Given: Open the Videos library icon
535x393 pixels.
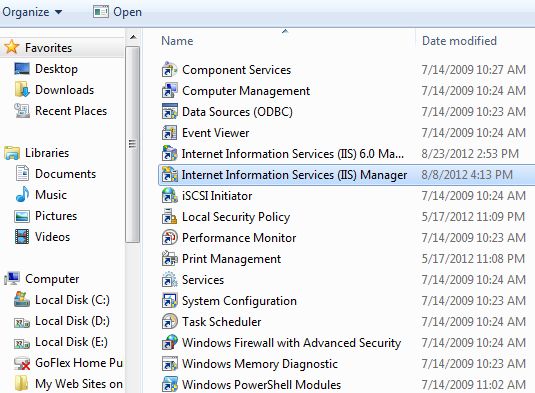Looking at the screenshot, I should tap(22, 237).
